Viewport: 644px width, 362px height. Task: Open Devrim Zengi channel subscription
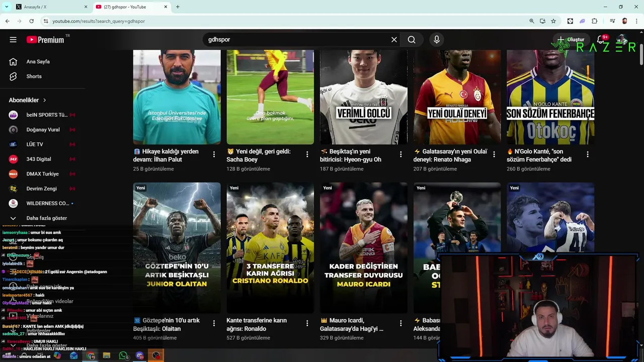tap(42, 189)
